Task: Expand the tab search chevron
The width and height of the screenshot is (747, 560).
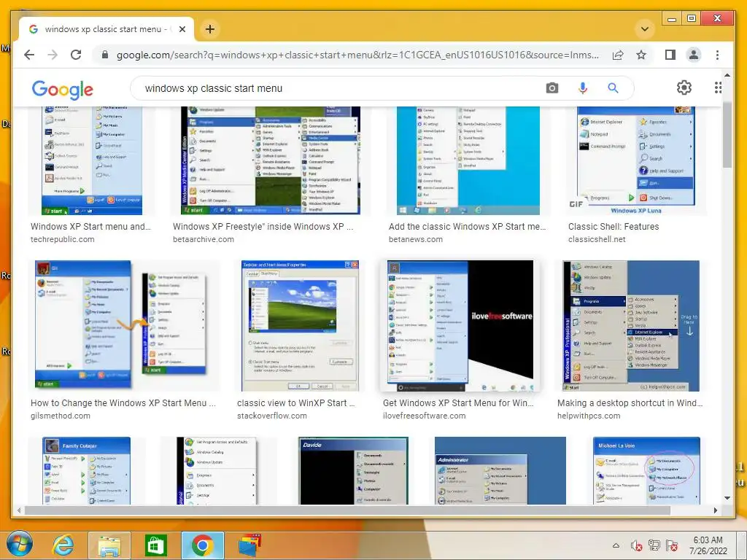Action: pyautogui.click(x=645, y=29)
